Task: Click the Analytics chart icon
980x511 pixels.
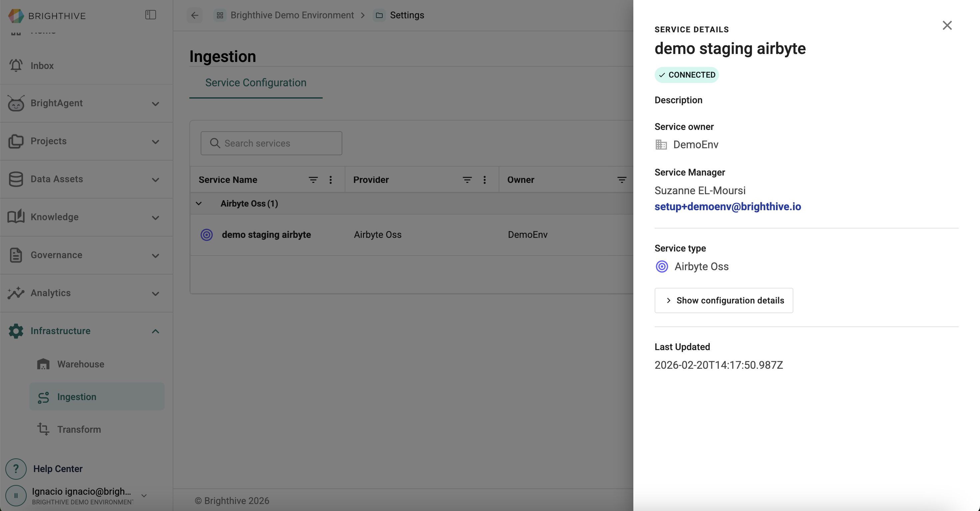Action: [16, 293]
